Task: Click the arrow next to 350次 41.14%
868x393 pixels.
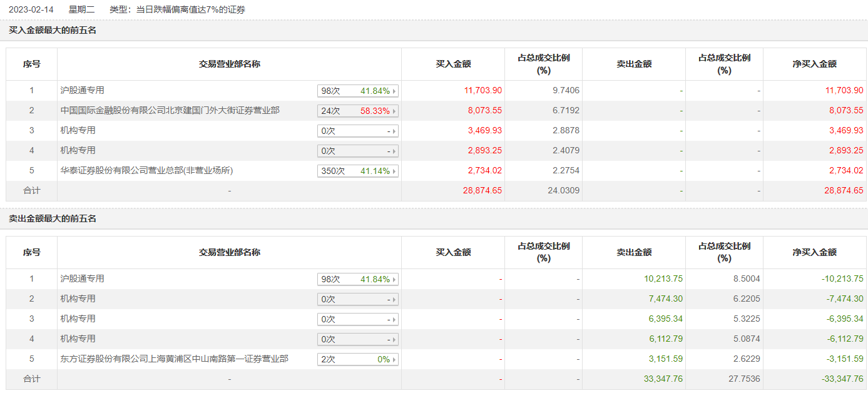Action: coord(394,171)
